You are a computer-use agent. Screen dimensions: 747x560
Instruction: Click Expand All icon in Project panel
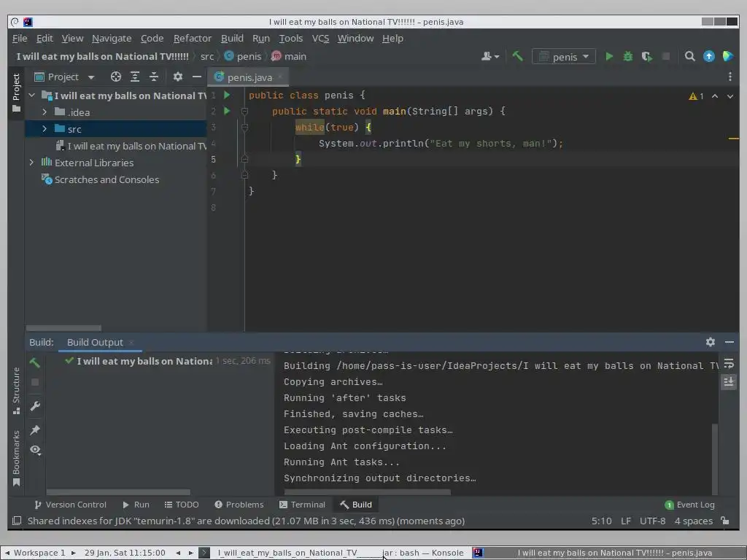[135, 77]
